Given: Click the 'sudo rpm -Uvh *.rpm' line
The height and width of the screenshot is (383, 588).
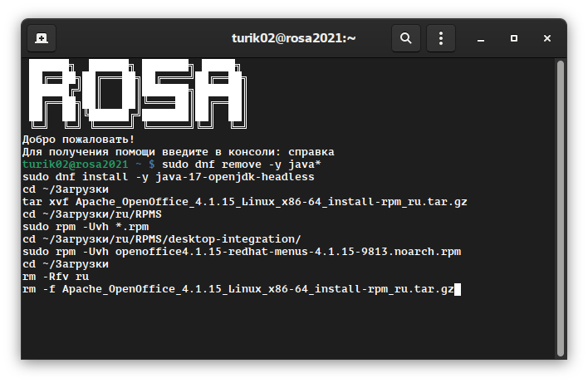Looking at the screenshot, I should [x=86, y=227].
